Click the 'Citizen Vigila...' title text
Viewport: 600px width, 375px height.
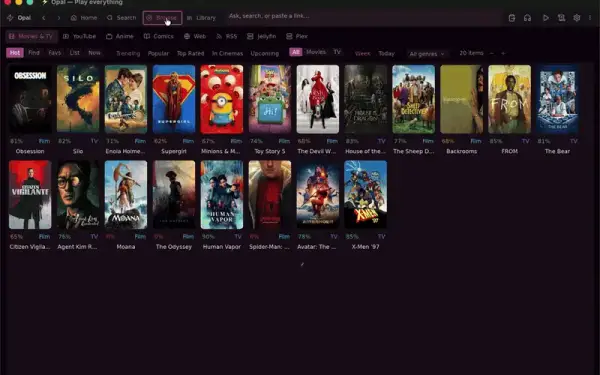click(30, 247)
